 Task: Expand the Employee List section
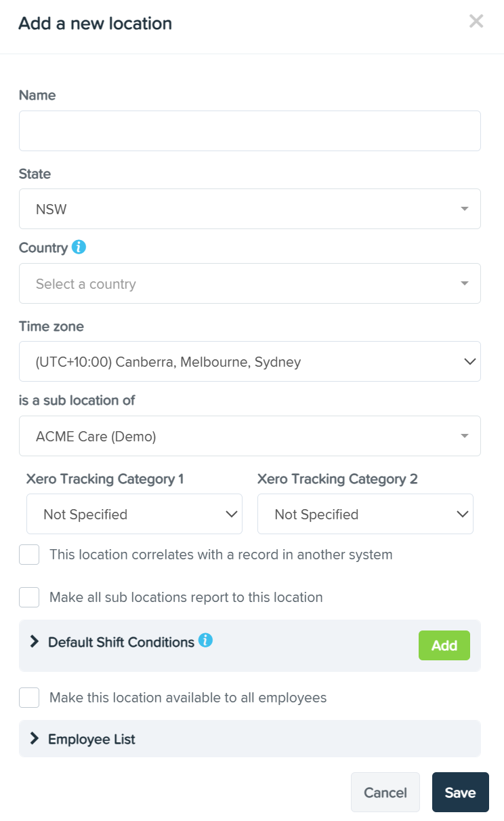point(35,739)
